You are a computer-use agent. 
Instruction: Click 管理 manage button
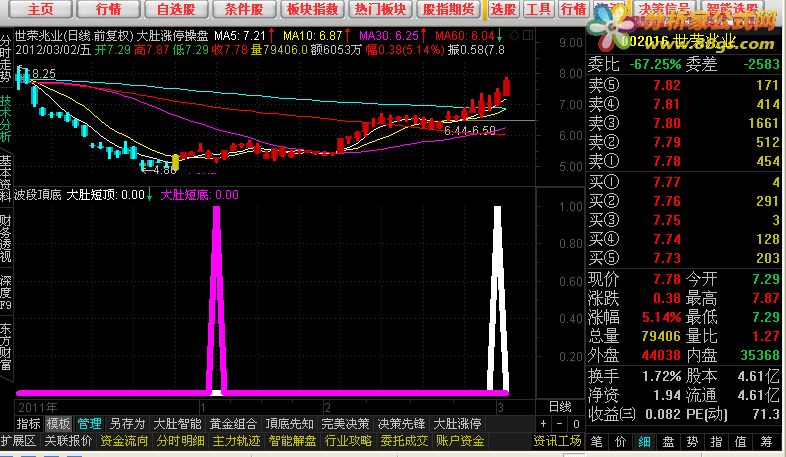(x=90, y=424)
